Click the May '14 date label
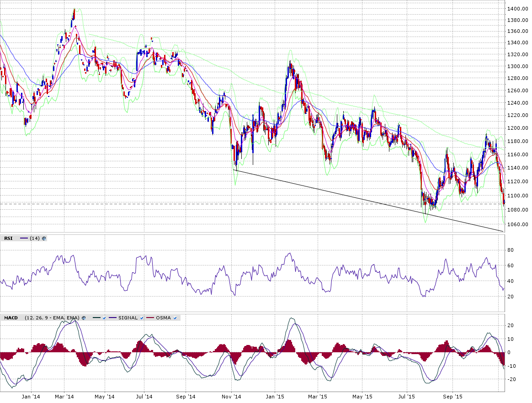 click(x=105, y=397)
